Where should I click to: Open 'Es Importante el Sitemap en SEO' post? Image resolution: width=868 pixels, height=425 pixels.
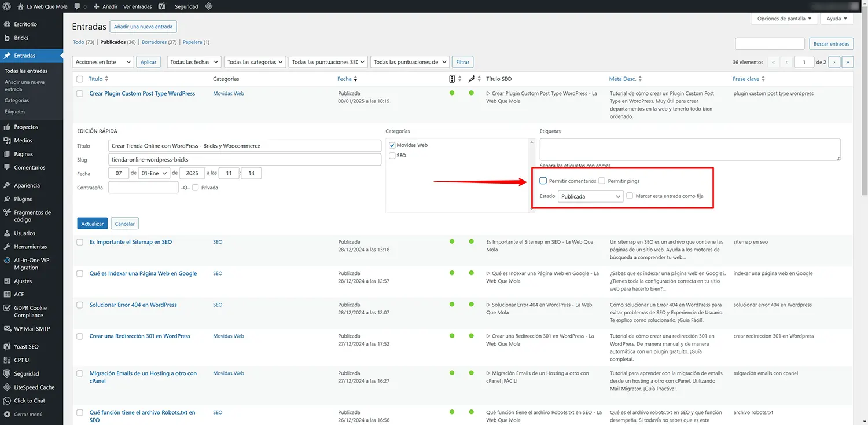tap(131, 242)
